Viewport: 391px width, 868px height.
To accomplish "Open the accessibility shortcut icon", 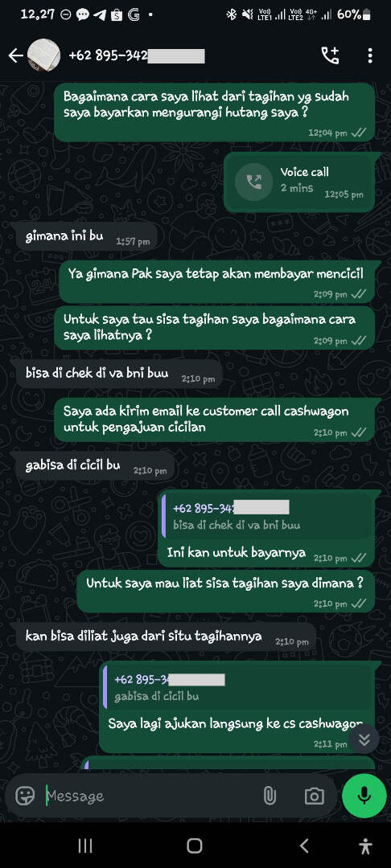I will (365, 845).
